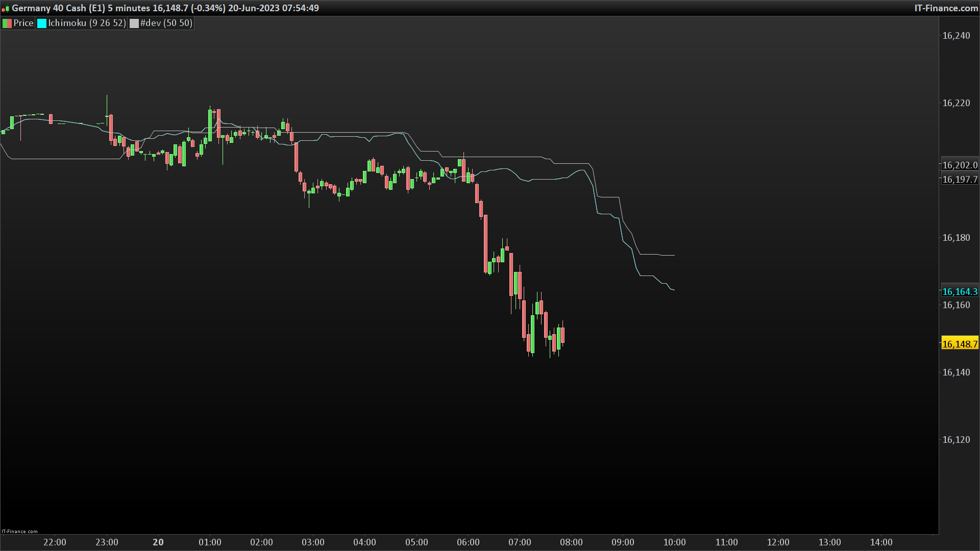Viewport: 980px width, 551px height.
Task: Click the candlestick icon beside Germany 40 Cash
Action: pyautogui.click(x=5, y=9)
